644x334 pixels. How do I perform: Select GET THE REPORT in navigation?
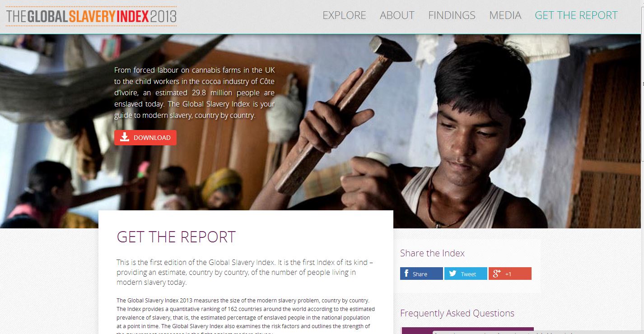pos(576,15)
